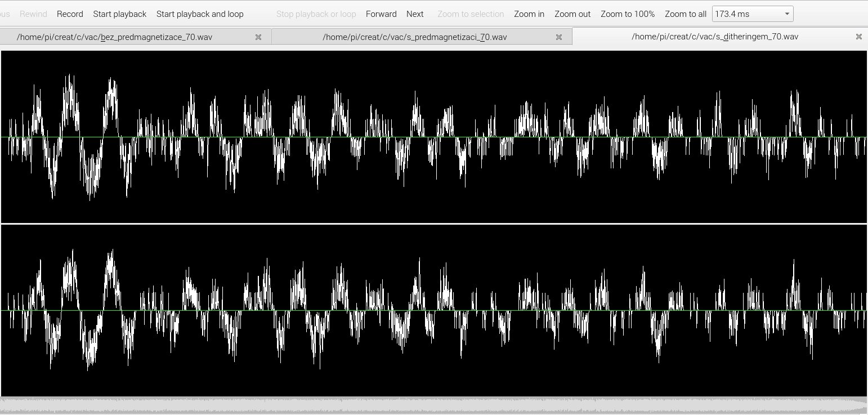Image resolution: width=868 pixels, height=415 pixels.
Task: Open the 173.4 ms zoom dropdown
Action: pyautogui.click(x=753, y=14)
